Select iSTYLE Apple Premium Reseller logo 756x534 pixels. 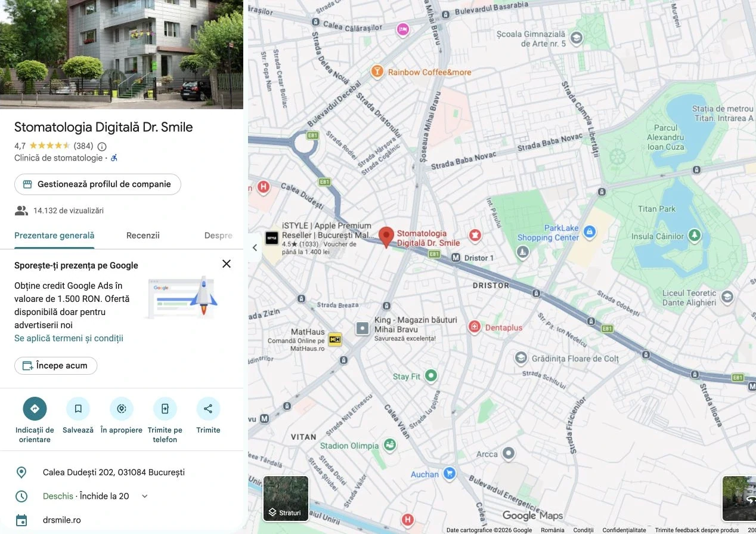[x=271, y=237]
